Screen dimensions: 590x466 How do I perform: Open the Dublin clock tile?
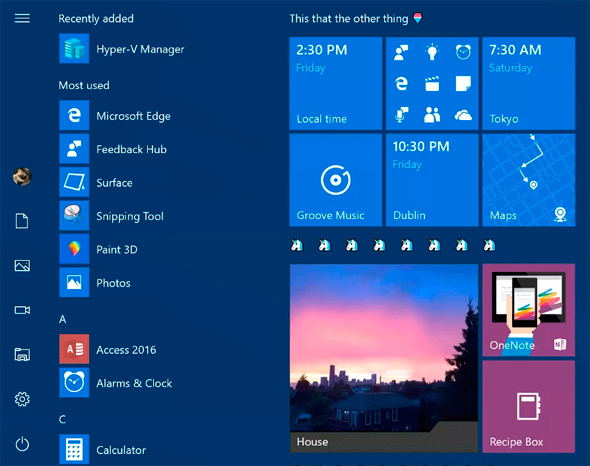[x=432, y=180]
